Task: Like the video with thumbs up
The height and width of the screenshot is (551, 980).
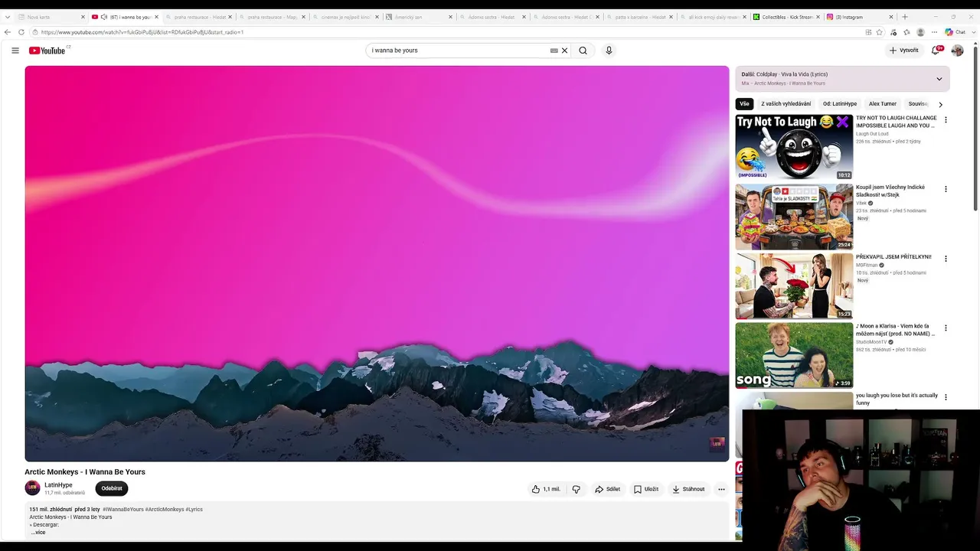Action: pyautogui.click(x=547, y=489)
